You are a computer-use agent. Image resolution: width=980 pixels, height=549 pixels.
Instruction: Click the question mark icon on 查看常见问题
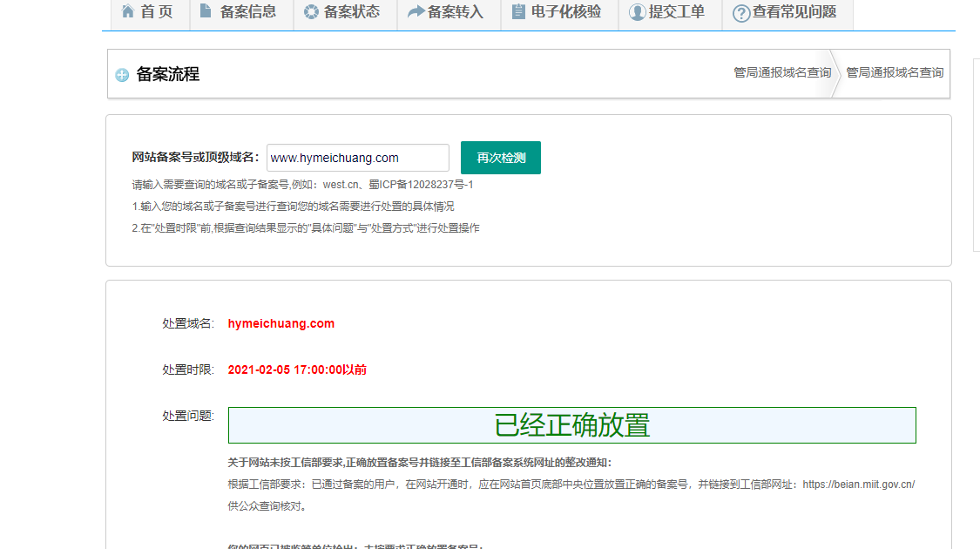[740, 13]
